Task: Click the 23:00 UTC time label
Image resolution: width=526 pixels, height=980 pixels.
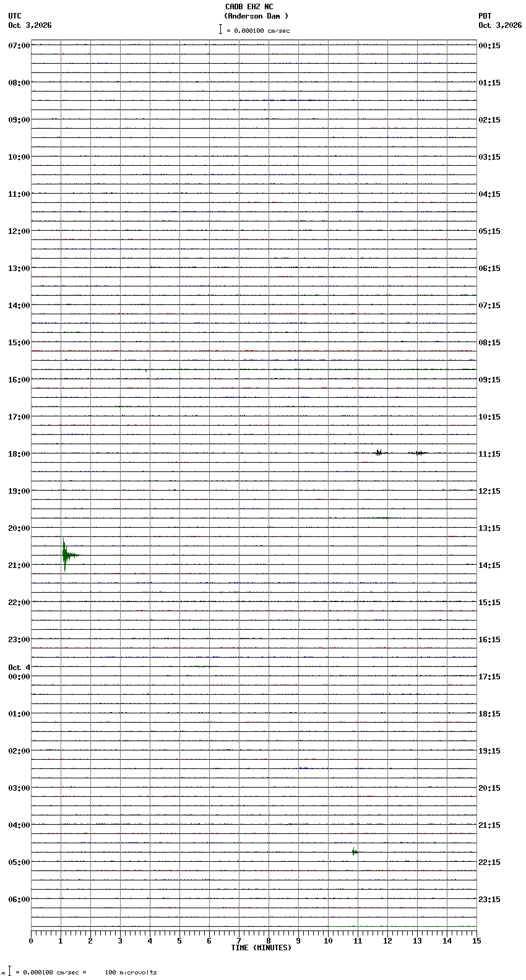Action: click(x=19, y=640)
